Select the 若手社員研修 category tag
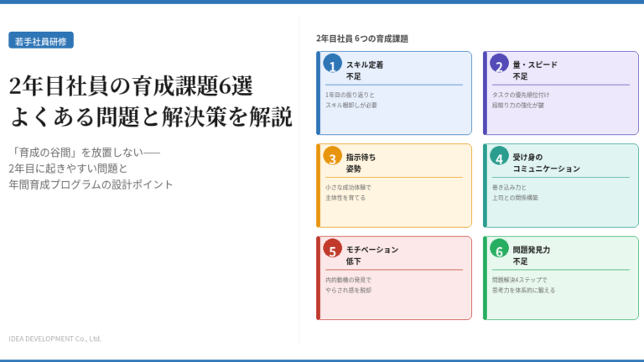The image size is (644, 362). 41,40
